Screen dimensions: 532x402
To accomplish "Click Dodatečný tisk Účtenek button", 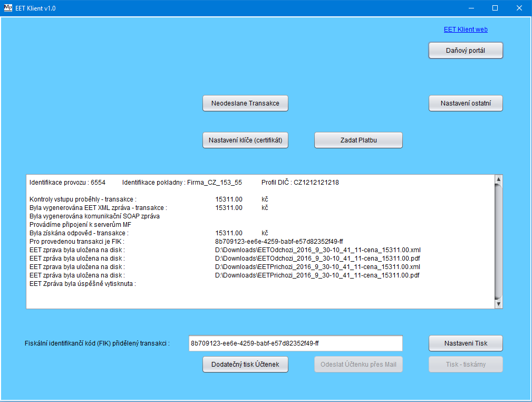I will coord(245,365).
